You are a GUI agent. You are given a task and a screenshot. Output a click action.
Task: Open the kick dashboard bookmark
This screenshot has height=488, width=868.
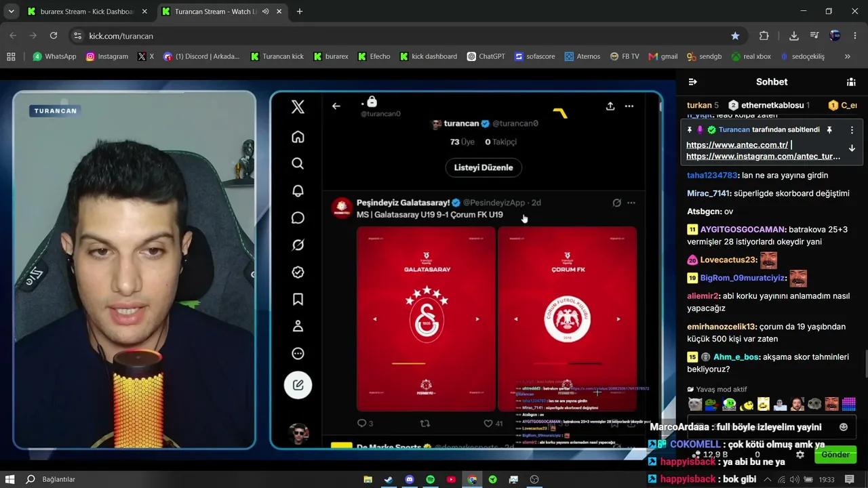pos(429,56)
